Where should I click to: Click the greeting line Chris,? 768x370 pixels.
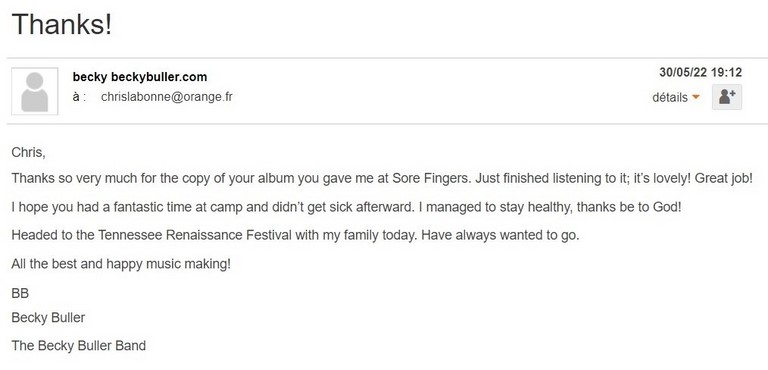[28, 152]
